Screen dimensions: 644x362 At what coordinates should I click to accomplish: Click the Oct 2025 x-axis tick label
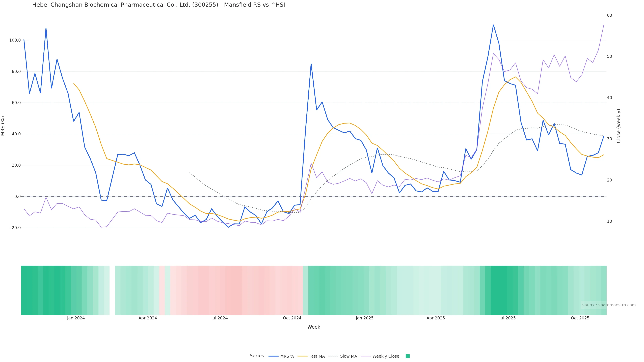point(580,318)
